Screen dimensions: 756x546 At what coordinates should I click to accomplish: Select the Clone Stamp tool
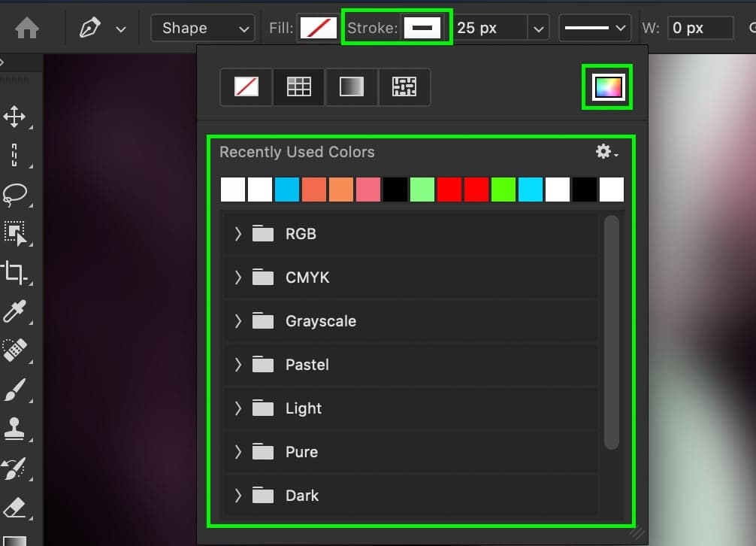[14, 429]
